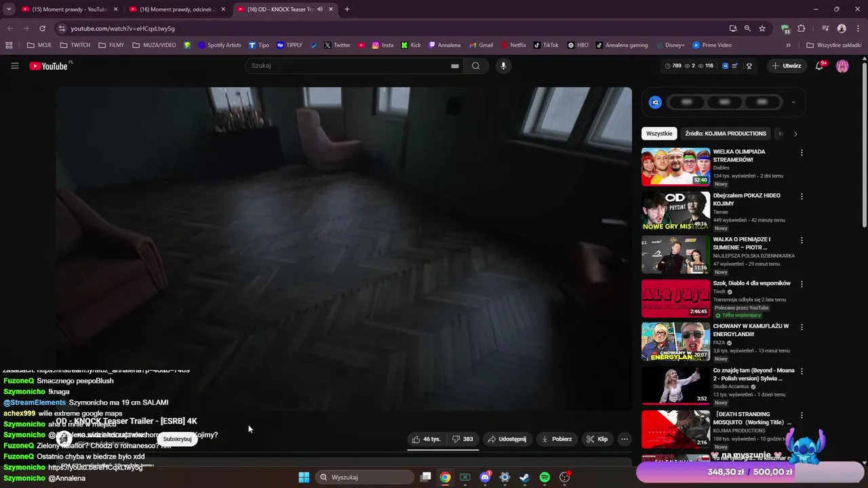This screenshot has height=488, width=868.
Task: Open the Twitter bookmark
Action: (337, 45)
